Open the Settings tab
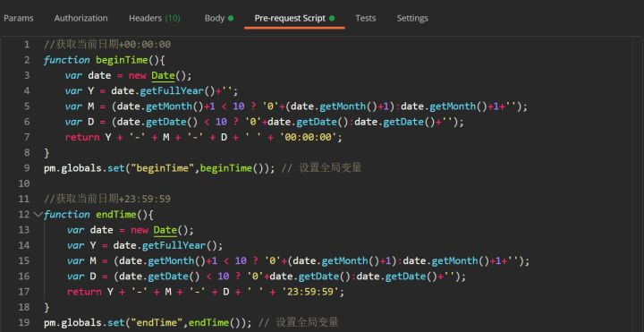Viewport: 644px width, 332px height. point(412,18)
